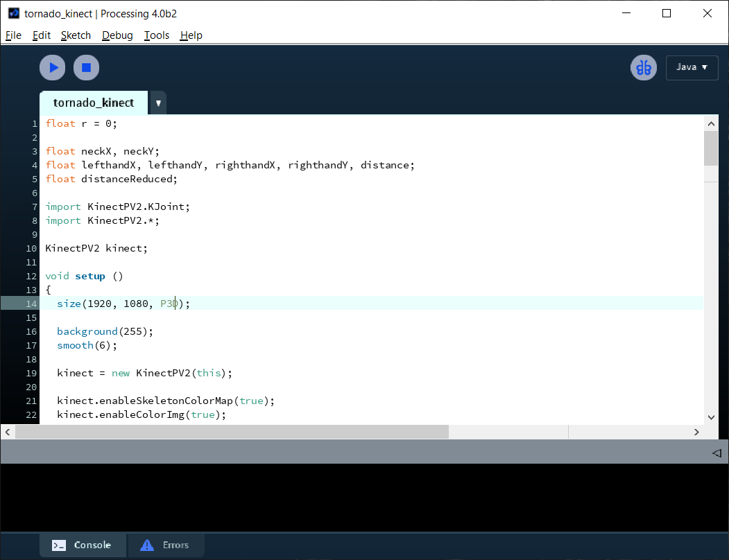Open the sketch tab options menu arrow

157,102
